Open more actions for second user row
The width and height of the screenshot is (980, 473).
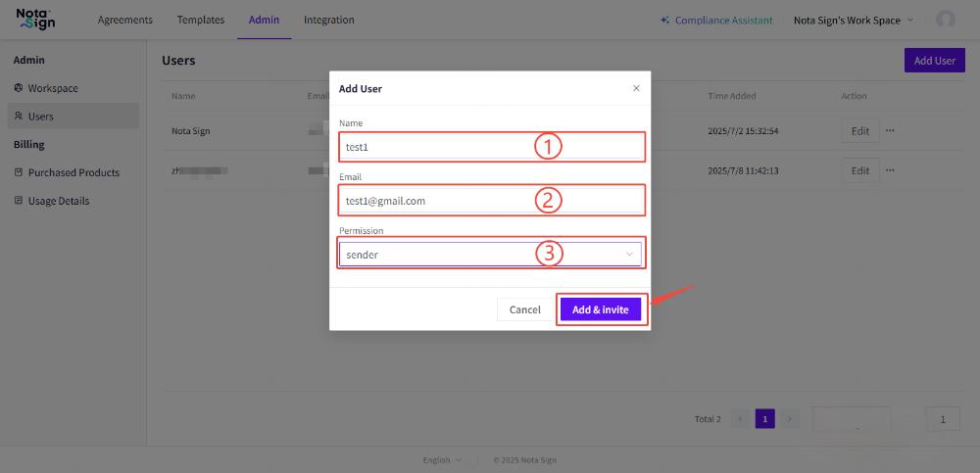tap(890, 170)
